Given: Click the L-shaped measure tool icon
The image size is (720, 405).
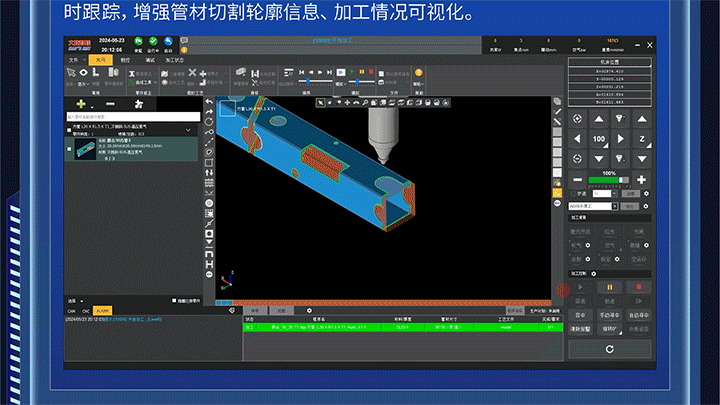Looking at the screenshot, I should pos(96,73).
